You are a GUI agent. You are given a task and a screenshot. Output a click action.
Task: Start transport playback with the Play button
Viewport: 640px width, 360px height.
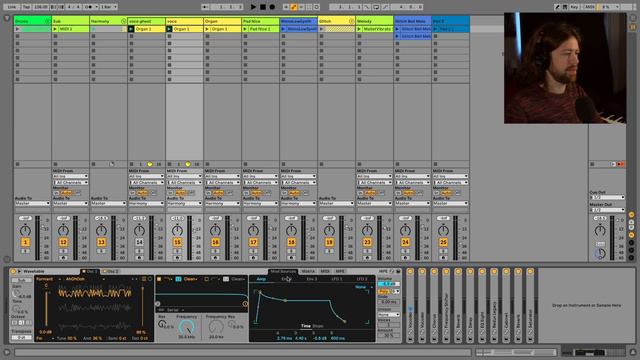253,7
